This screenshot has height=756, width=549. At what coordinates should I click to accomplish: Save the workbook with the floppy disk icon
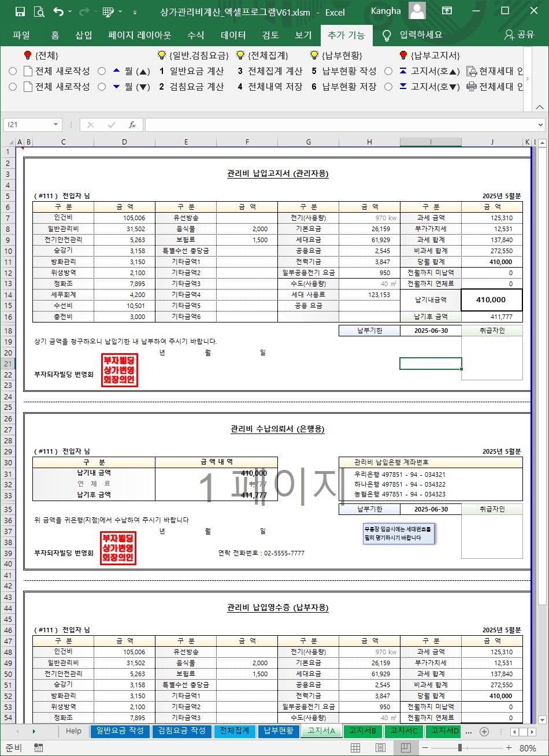(x=20, y=12)
